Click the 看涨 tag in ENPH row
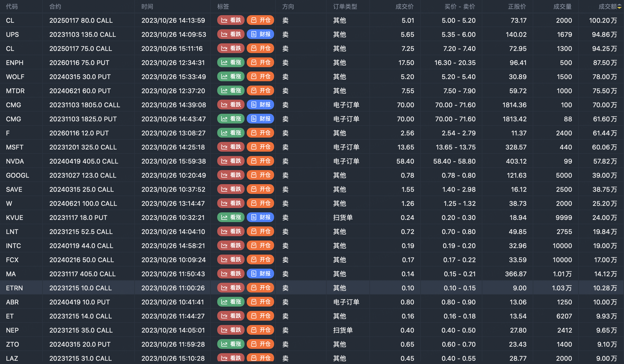Screen dimensions: 624x364 click(231, 63)
